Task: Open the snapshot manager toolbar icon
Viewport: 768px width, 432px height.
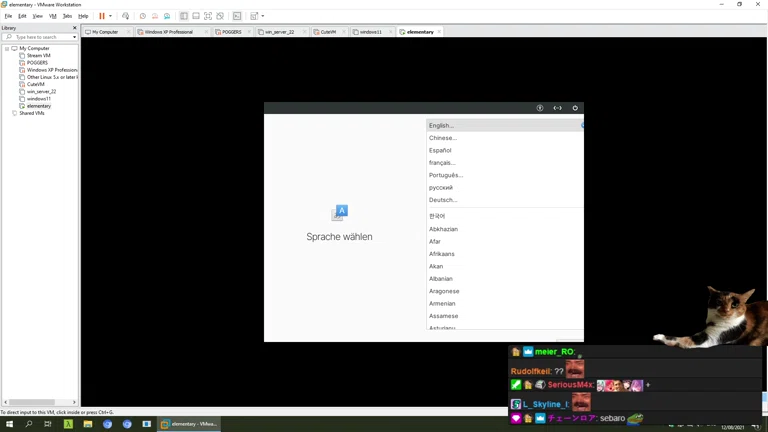Action: point(167,16)
